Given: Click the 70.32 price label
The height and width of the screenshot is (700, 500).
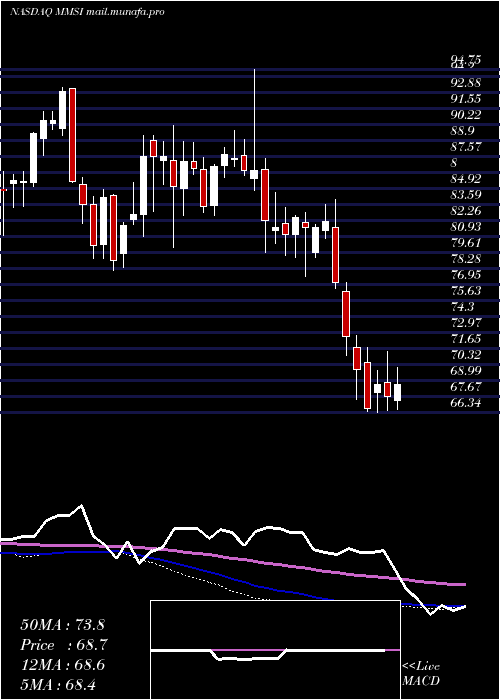Looking at the screenshot, I should click(x=466, y=355).
